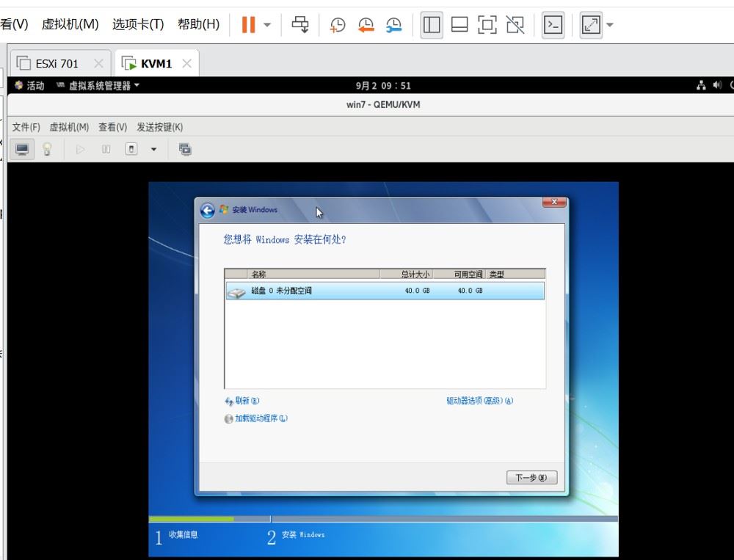Screen dimensions: 734x560
Task: Click the disc icon beside 加载驱动程序
Action: (x=229, y=419)
